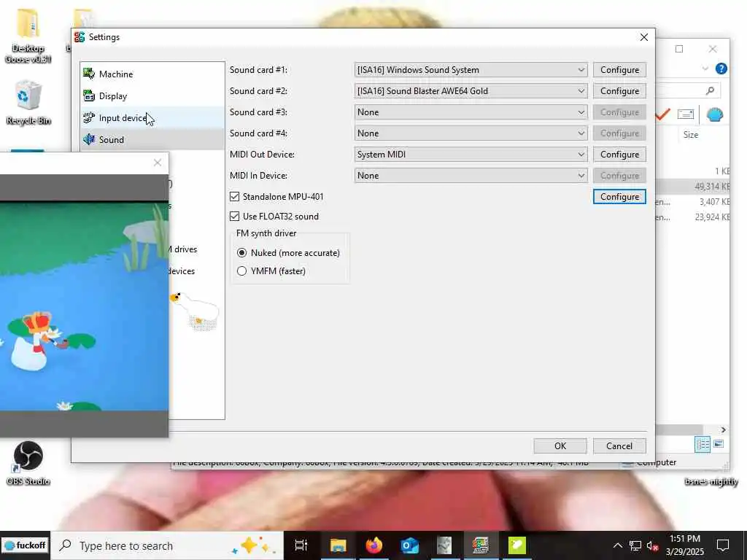Open bsnes-nightly desktop item
The height and width of the screenshot is (560, 747).
pyautogui.click(x=711, y=481)
